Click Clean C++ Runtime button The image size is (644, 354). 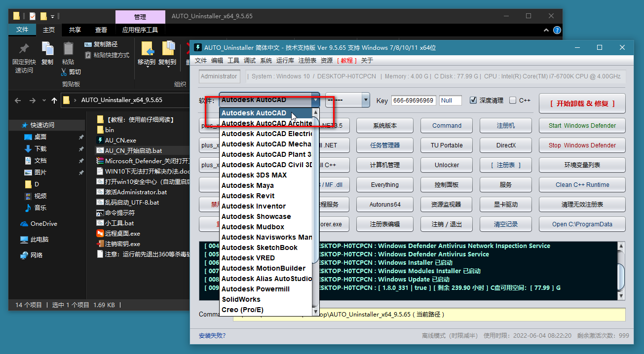point(582,185)
